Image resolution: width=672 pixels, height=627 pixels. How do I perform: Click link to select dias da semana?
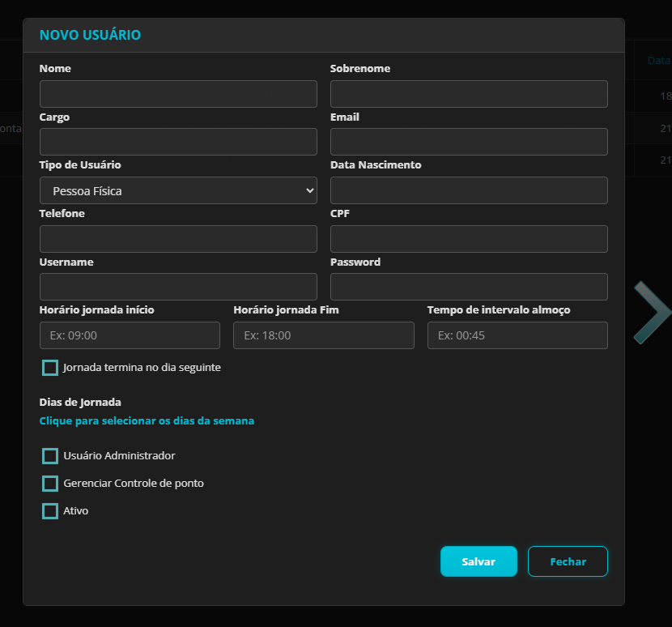pos(147,421)
